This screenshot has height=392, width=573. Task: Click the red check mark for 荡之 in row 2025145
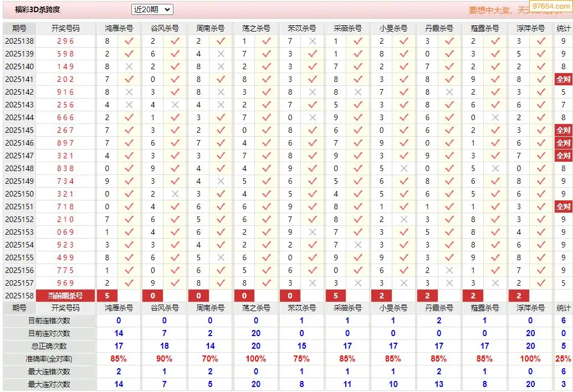(x=267, y=130)
